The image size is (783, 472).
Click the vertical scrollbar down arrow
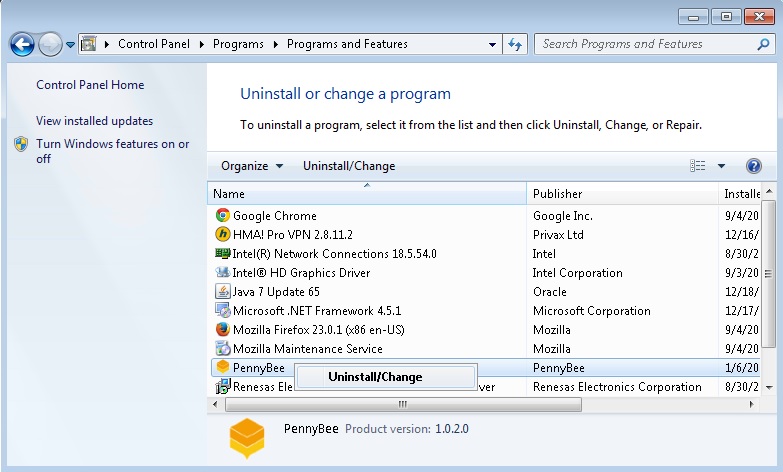769,388
